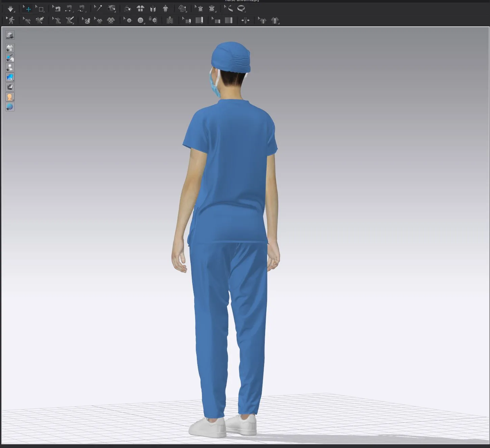Screen dimensions: 490x448
Task: Open the circular Tape Measure tool
Action: coord(241,8)
